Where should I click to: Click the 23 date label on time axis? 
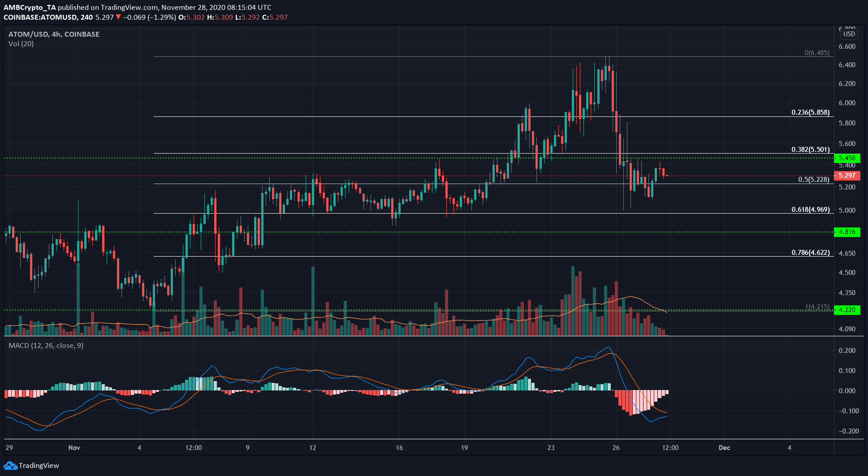551,448
